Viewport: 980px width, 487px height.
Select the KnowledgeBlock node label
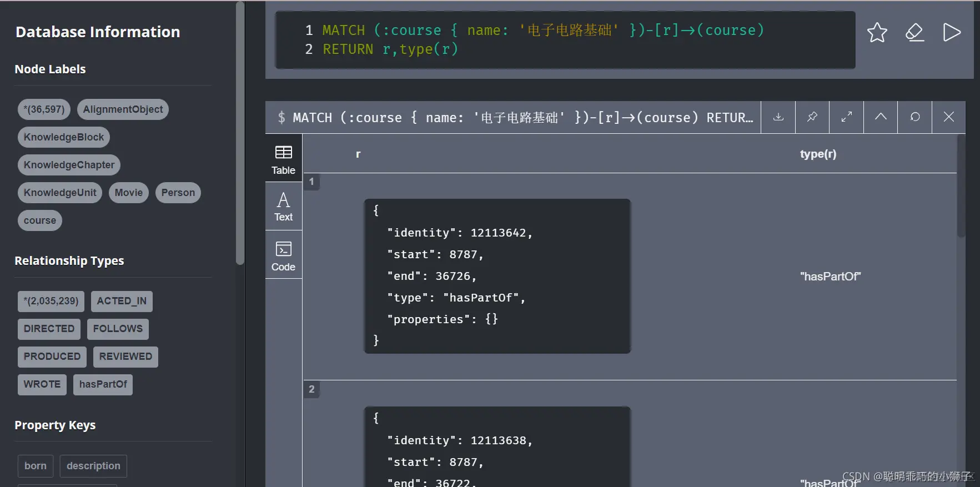coord(64,137)
